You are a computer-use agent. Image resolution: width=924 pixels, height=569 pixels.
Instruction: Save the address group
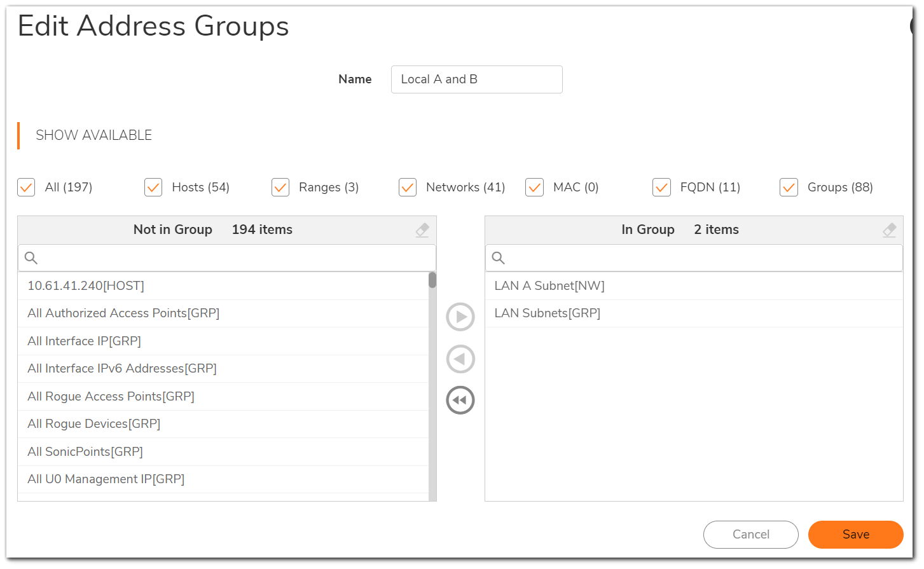pyautogui.click(x=855, y=535)
